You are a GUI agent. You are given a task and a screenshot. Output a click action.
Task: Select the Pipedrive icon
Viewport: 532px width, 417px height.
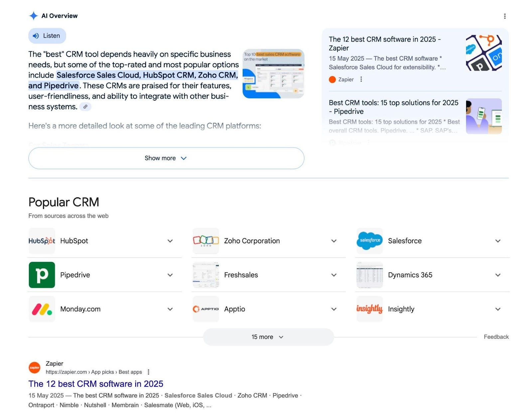(42, 275)
